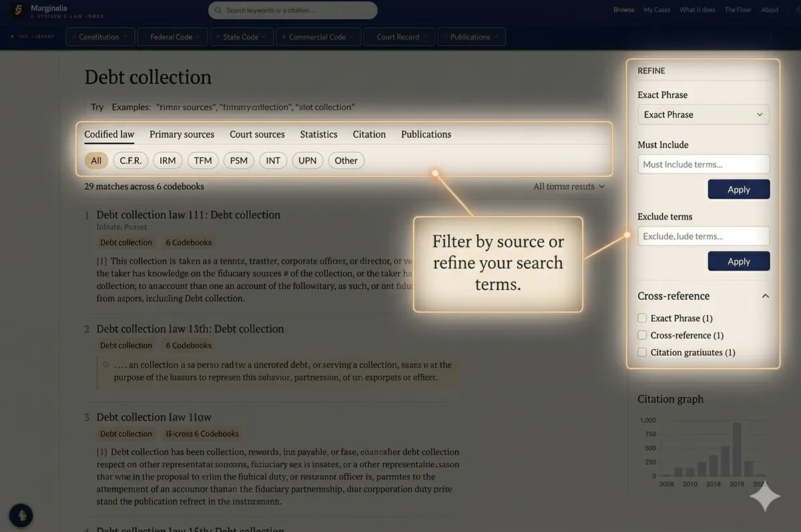
Task: Expand the Federal Code menu
Action: (x=172, y=37)
